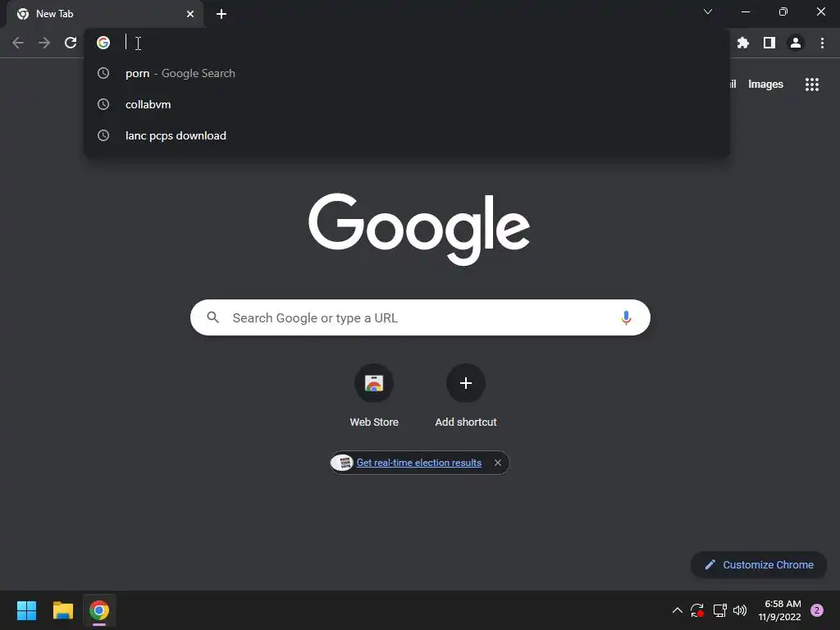Select the collabvm suggestion
The image size is (840, 630).
coord(407,104)
